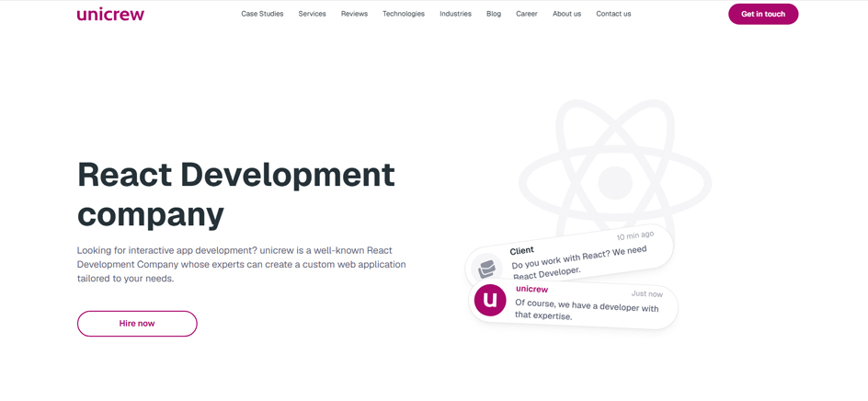Screen dimensions: 868x401
Task: Visit the Career page
Action: point(527,14)
